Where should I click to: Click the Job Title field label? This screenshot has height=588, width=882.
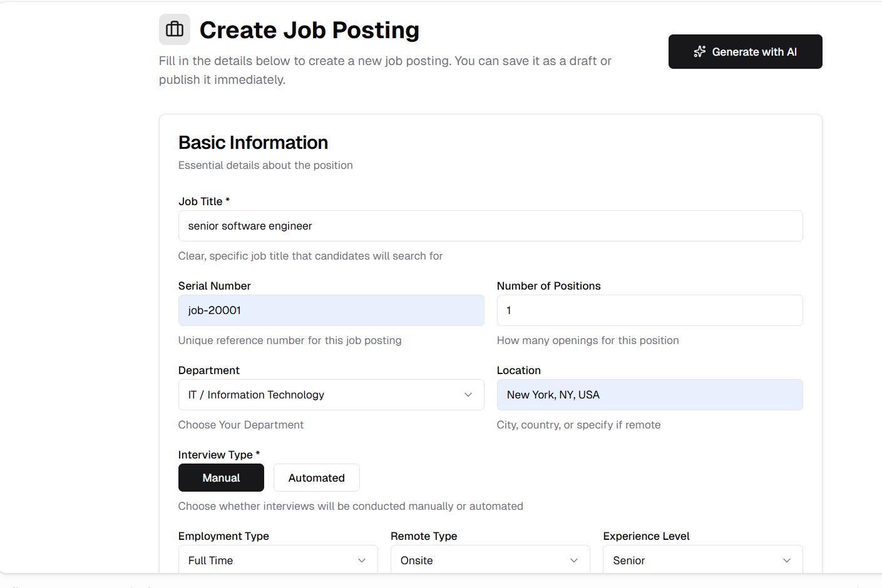(200, 201)
